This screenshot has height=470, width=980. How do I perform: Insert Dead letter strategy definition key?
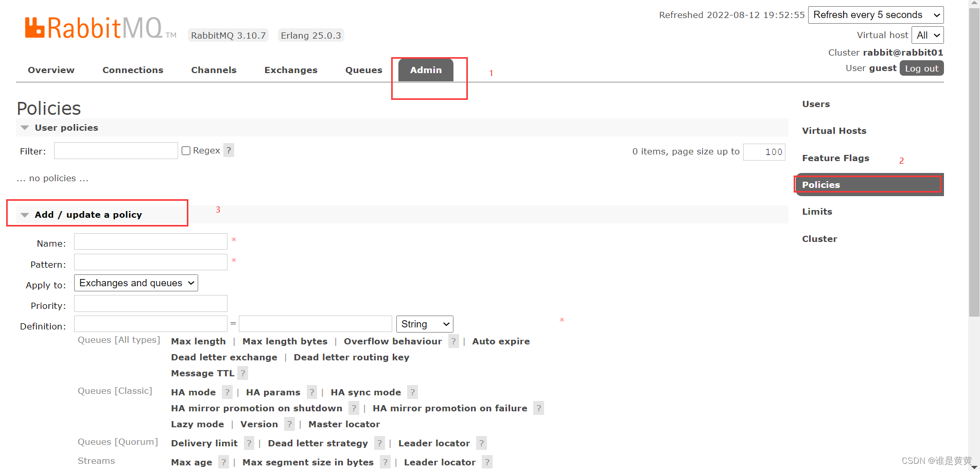point(318,443)
